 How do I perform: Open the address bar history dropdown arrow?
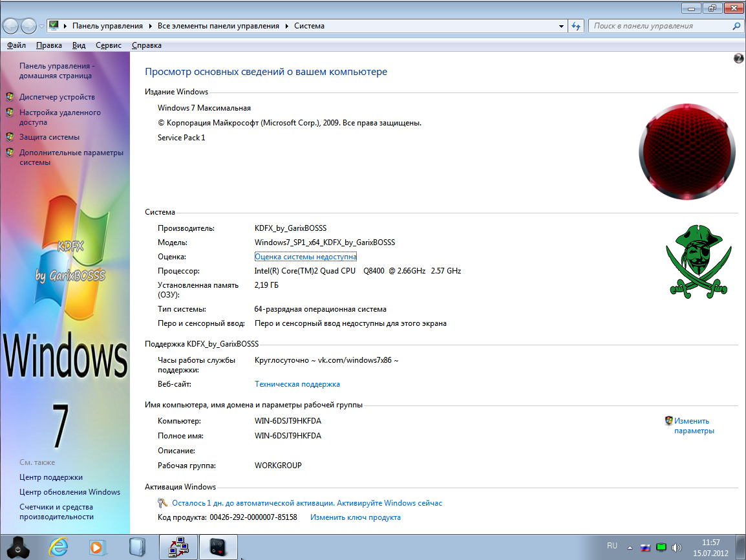(x=561, y=26)
